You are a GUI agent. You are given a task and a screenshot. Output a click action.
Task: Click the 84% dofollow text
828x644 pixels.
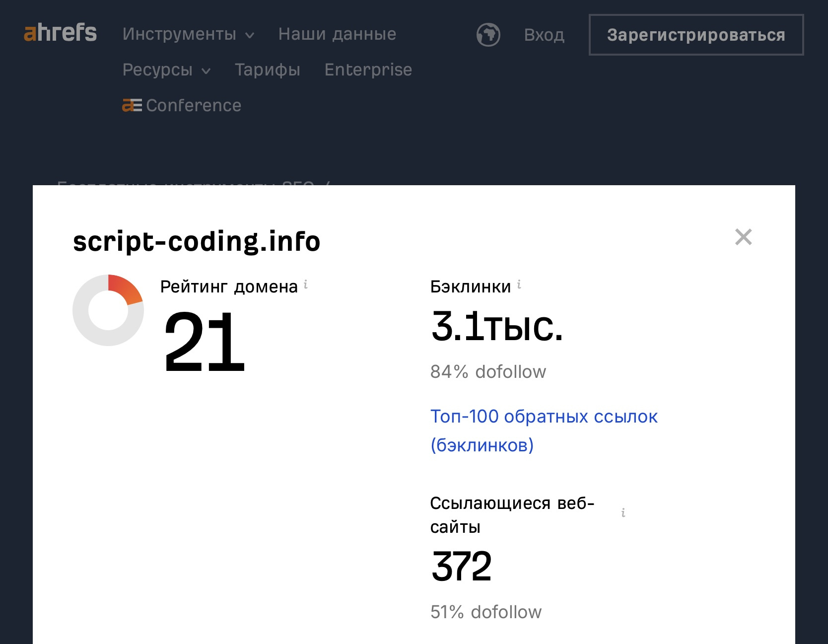click(488, 372)
